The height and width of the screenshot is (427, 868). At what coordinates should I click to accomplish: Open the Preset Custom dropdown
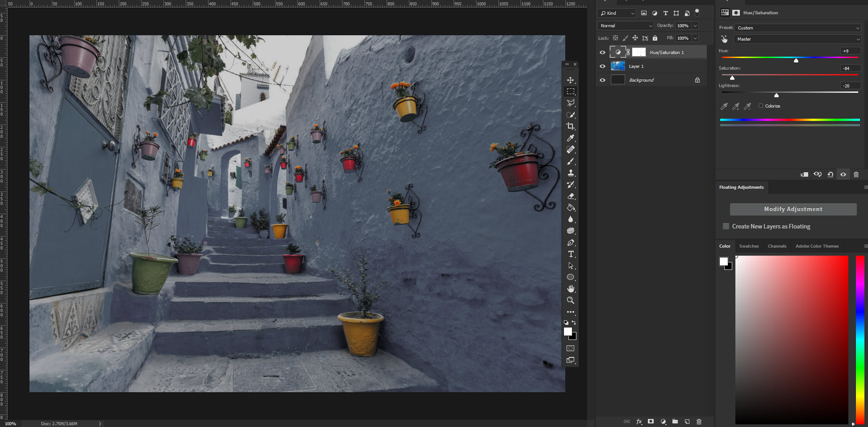[x=797, y=28]
